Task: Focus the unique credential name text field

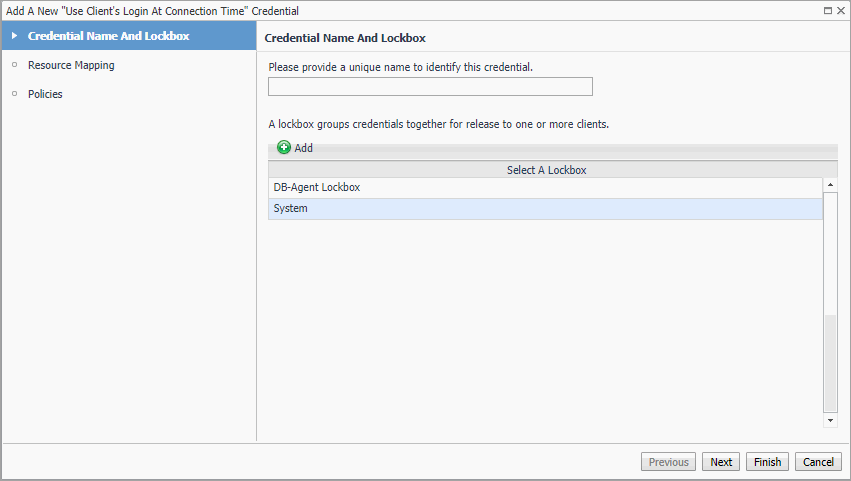Action: click(430, 87)
